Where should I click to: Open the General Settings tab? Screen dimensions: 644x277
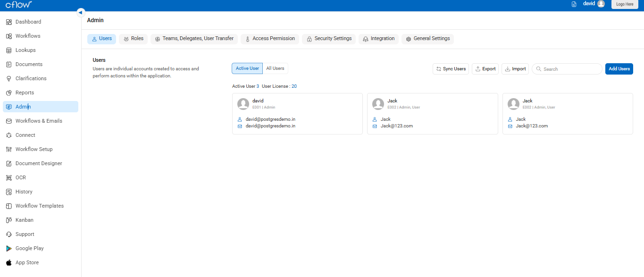pos(427,39)
